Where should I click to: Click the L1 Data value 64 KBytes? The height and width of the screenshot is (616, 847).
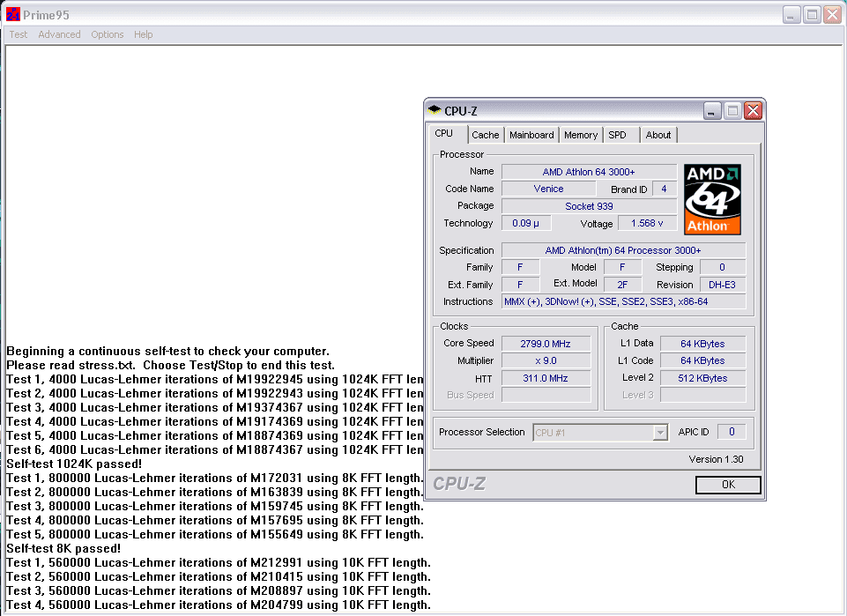[x=702, y=344]
